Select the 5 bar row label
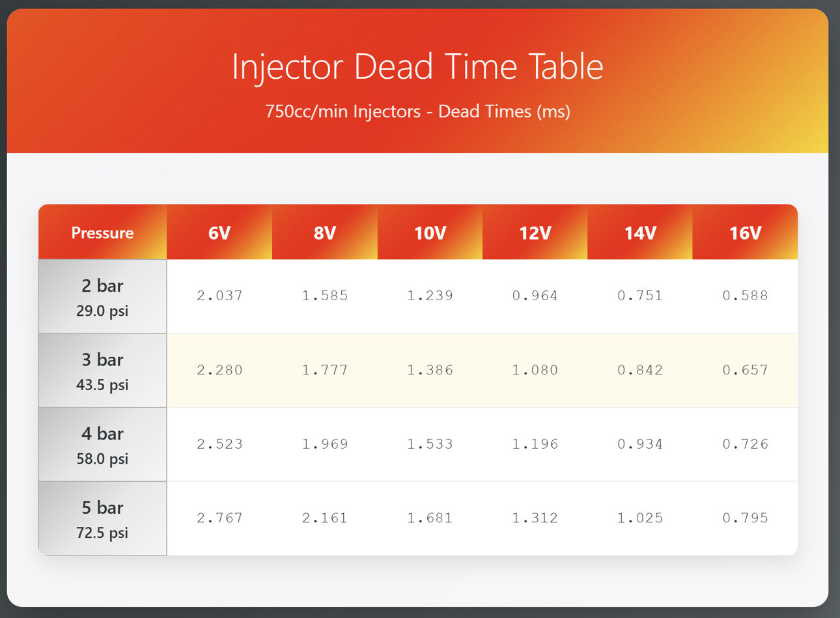The width and height of the screenshot is (840, 618). click(x=102, y=518)
